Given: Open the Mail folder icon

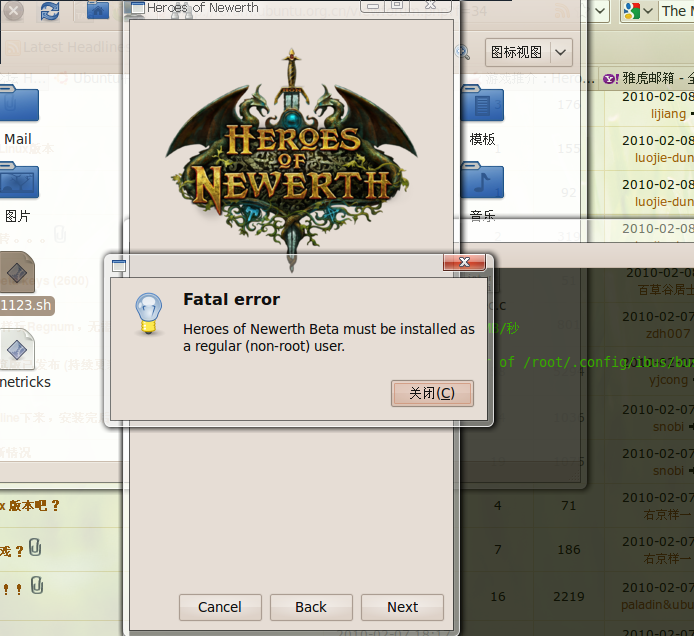Looking at the screenshot, I should point(19,104).
